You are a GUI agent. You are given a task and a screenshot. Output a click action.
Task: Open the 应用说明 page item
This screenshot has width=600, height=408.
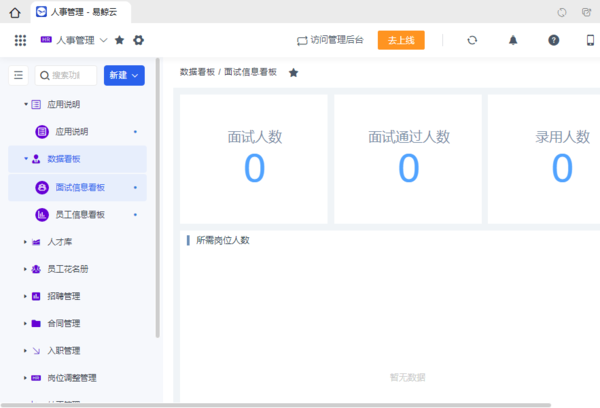(71, 131)
